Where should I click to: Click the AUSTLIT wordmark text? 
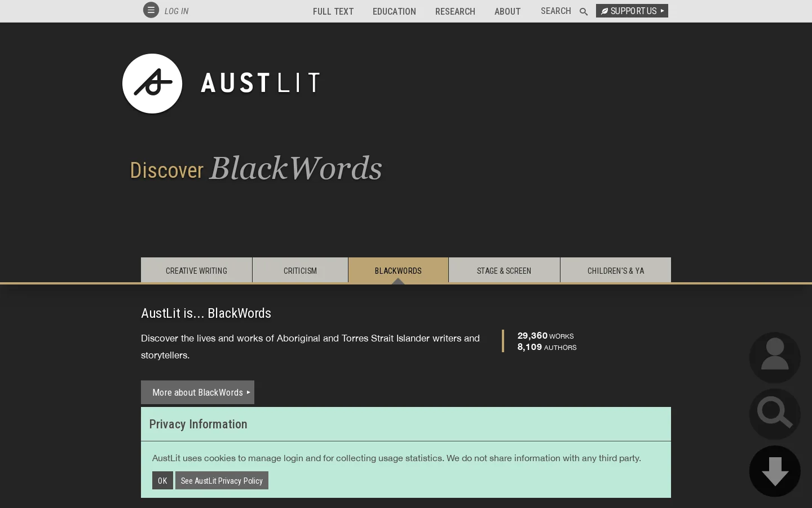coord(261,83)
